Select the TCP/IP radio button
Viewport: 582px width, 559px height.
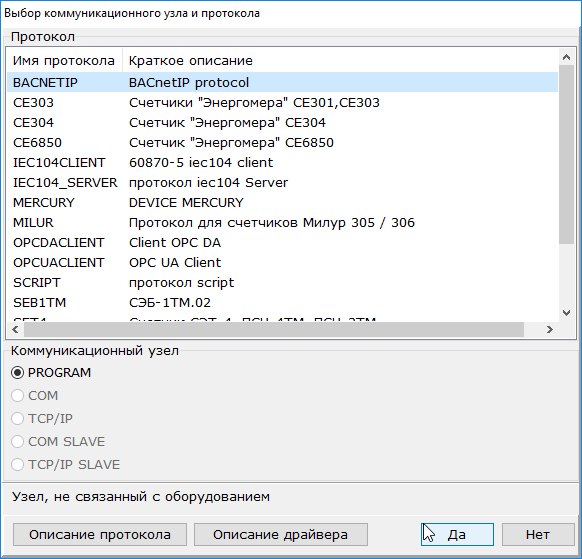coord(17,418)
